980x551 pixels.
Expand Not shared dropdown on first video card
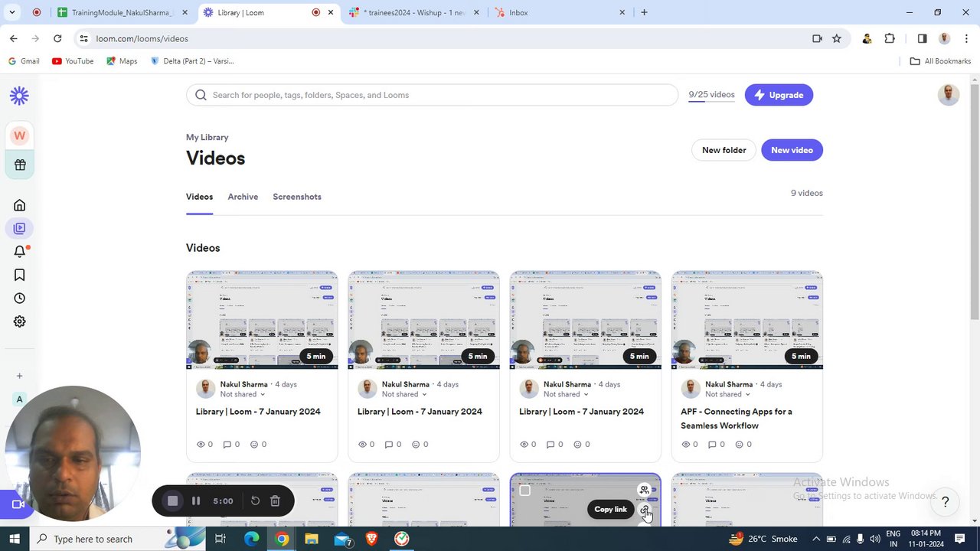[x=243, y=395]
